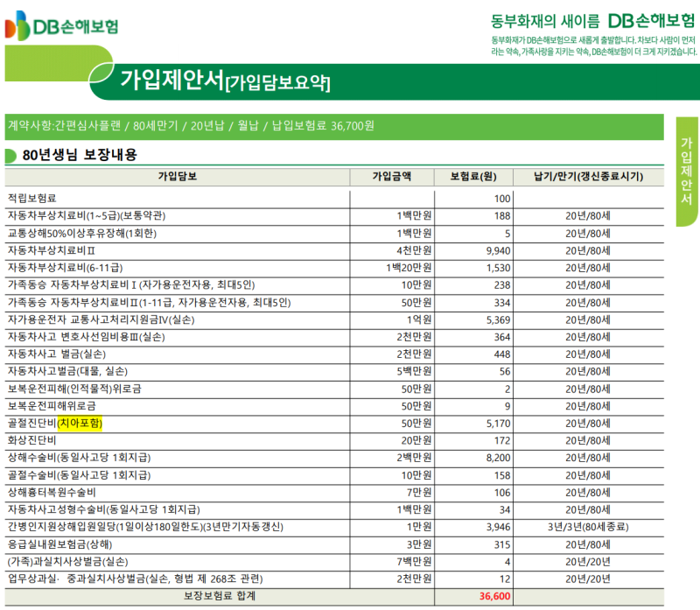
Task: Click 보복운전피해(인적물적)위로금 label
Action: tap(74, 389)
